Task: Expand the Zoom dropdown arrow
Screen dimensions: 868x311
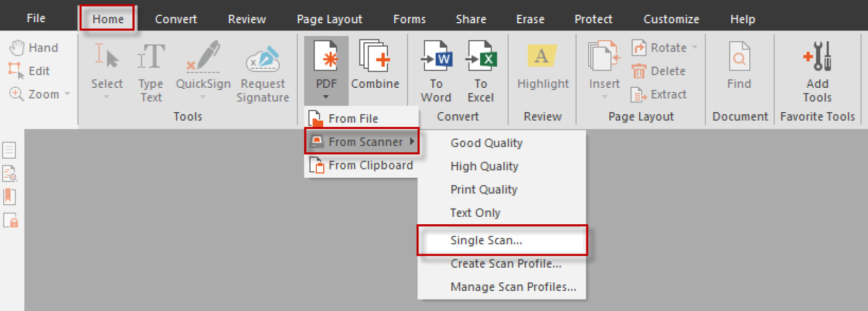Action: click(67, 94)
